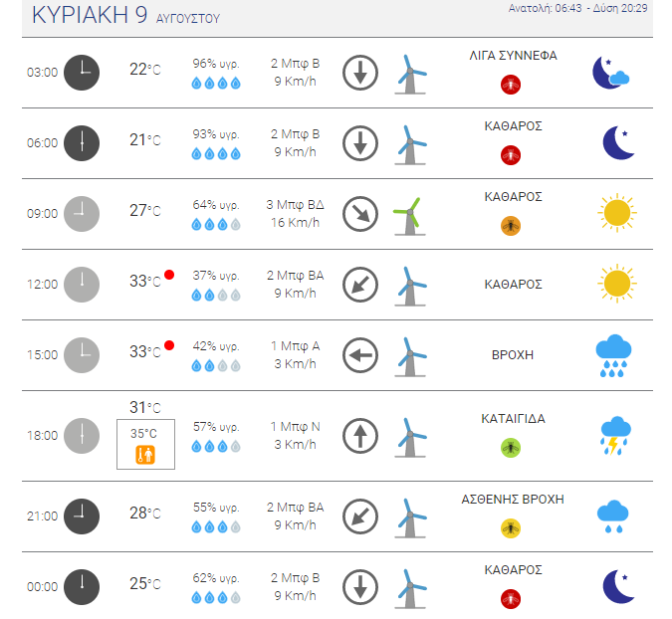
Task: Click the 35°C feels-like temperature box
Action: (x=145, y=444)
